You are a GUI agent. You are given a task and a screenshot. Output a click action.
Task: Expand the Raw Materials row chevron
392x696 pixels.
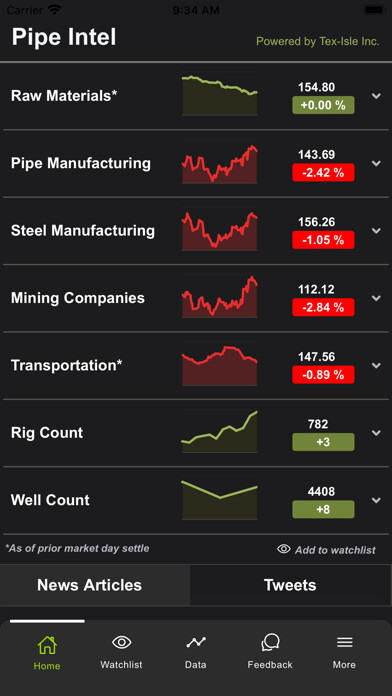[x=376, y=96]
